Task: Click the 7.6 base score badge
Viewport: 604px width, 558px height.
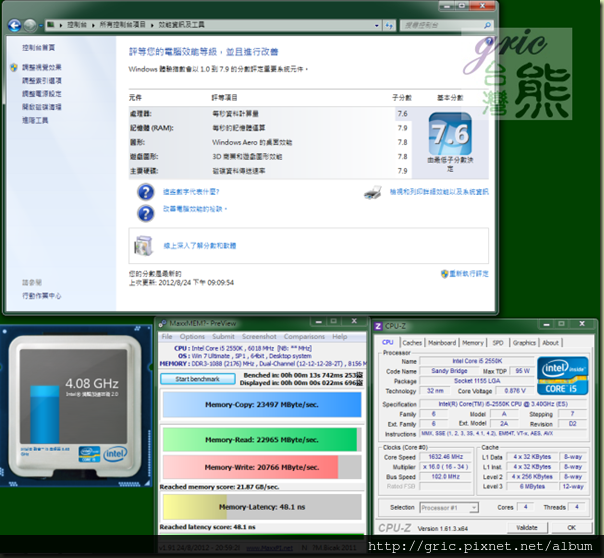Action: [x=450, y=133]
